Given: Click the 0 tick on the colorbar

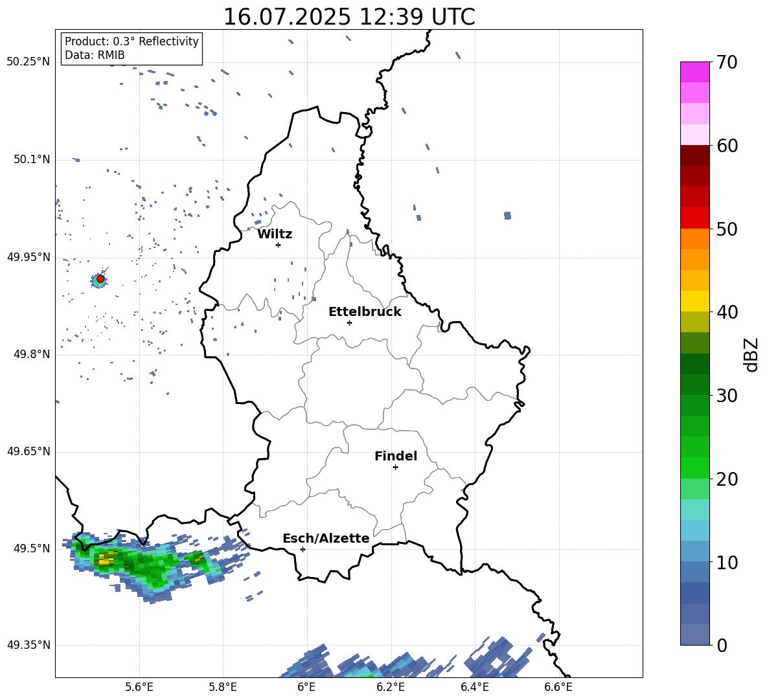Looking at the screenshot, I should (721, 645).
